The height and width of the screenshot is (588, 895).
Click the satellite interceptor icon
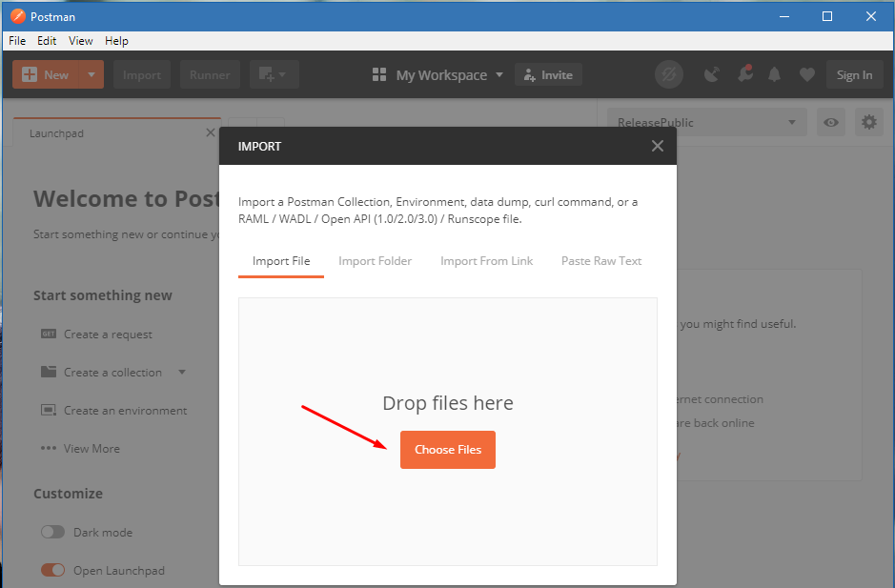[712, 74]
